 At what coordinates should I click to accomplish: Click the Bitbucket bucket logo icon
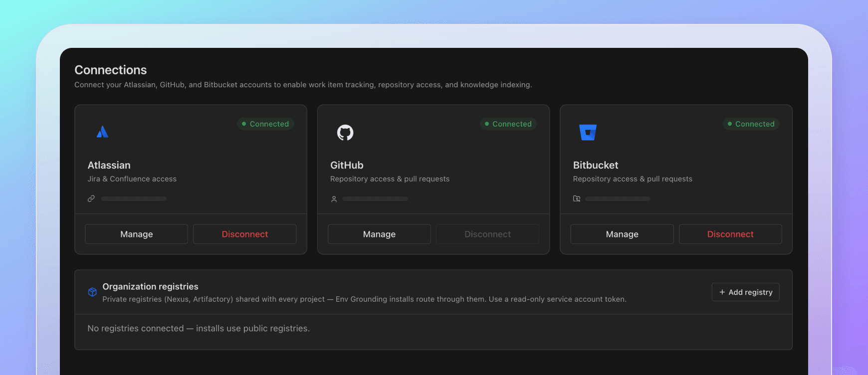[588, 132]
